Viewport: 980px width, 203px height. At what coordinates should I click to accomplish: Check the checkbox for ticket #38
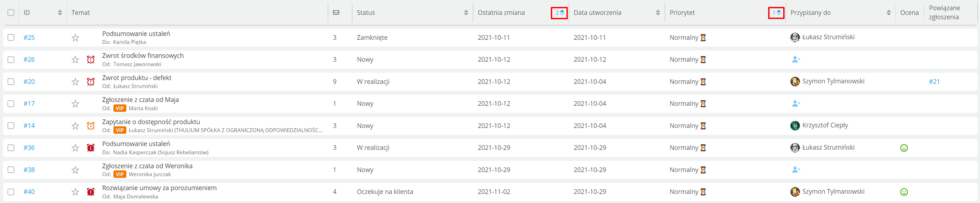(x=11, y=170)
